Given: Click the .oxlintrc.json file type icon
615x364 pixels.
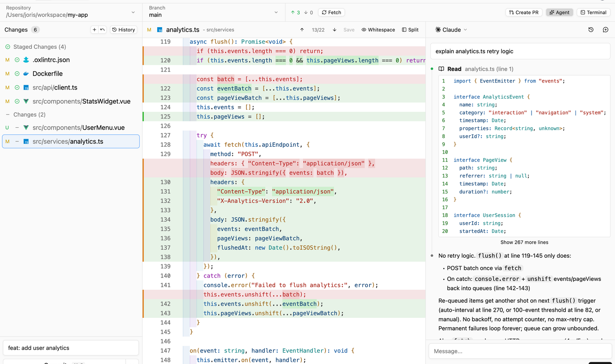Looking at the screenshot, I should (x=26, y=60).
